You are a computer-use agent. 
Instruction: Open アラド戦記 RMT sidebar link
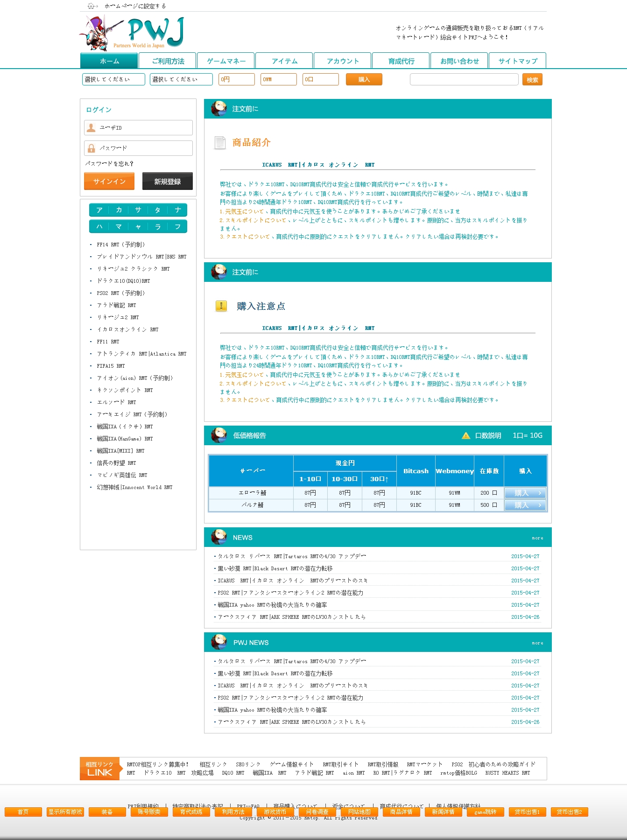point(116,305)
